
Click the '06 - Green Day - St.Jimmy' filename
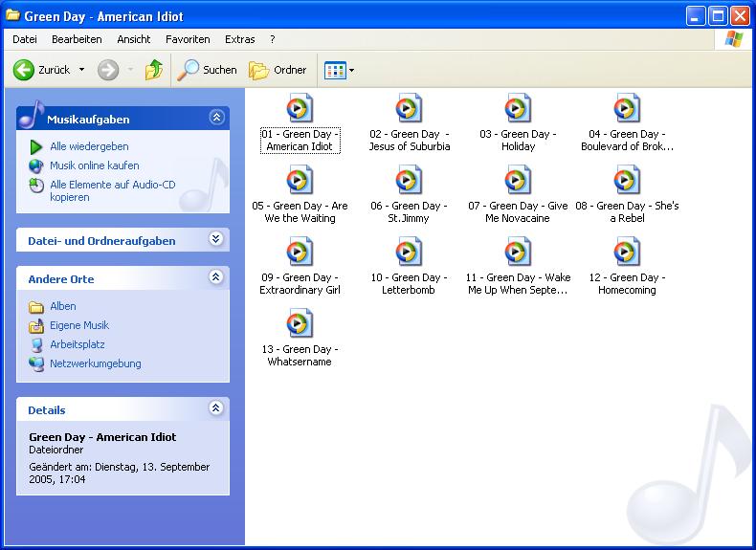(409, 212)
